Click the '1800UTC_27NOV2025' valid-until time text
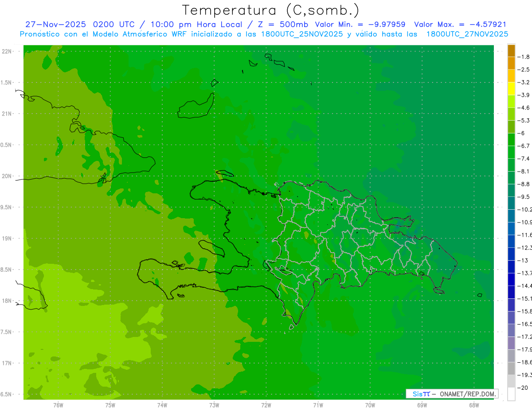Viewport: 532px width, 411px height. [467, 34]
